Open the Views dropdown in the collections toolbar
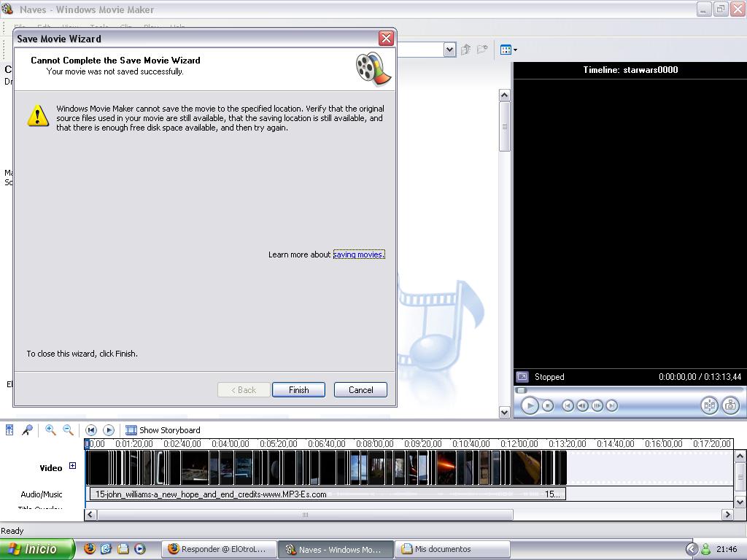Image resolution: width=747 pixels, height=560 pixels. pos(508,50)
